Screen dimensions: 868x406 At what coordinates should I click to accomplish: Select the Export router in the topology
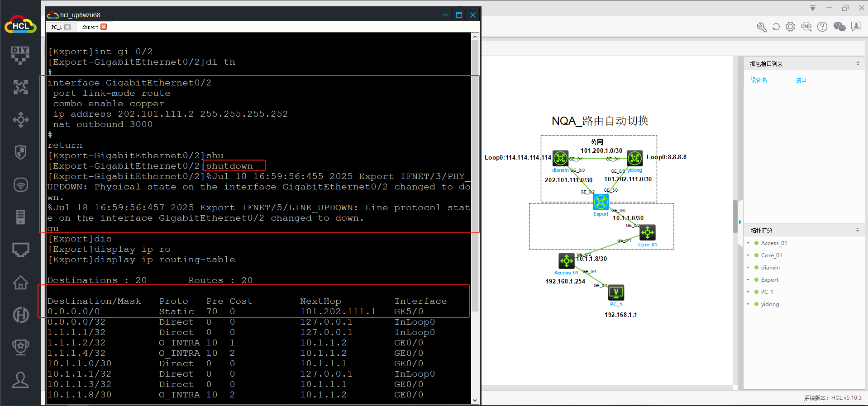(601, 202)
